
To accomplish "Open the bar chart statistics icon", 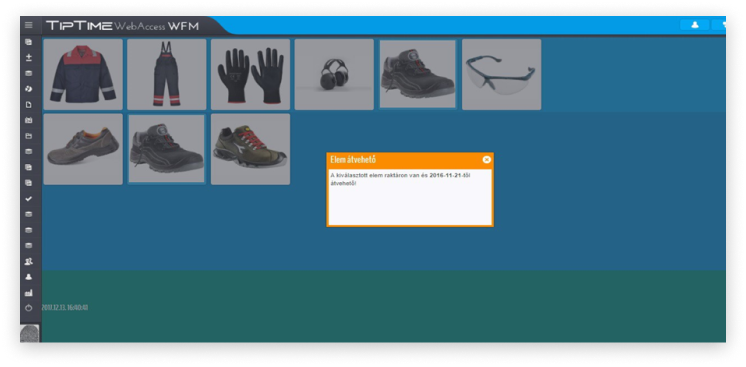I will pos(29,293).
